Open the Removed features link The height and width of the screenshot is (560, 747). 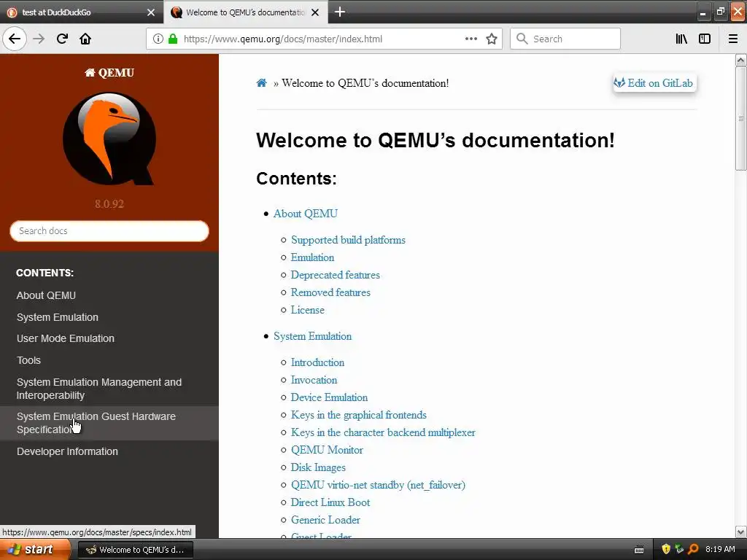pos(330,292)
